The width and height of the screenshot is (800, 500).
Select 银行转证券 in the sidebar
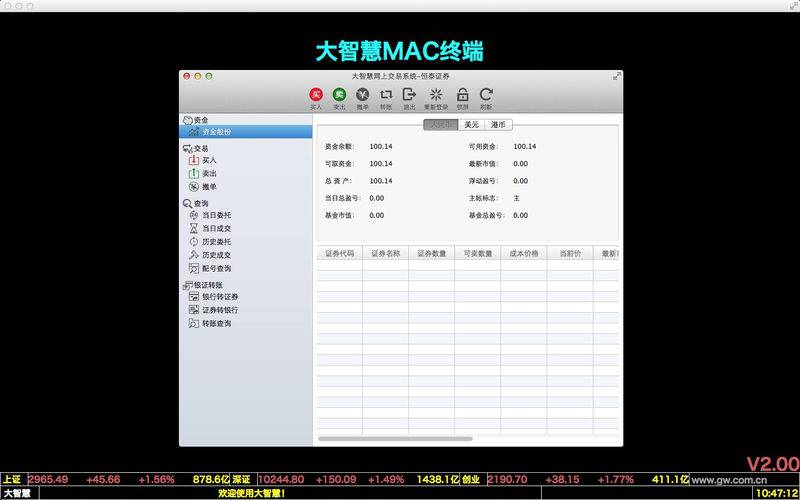220,296
